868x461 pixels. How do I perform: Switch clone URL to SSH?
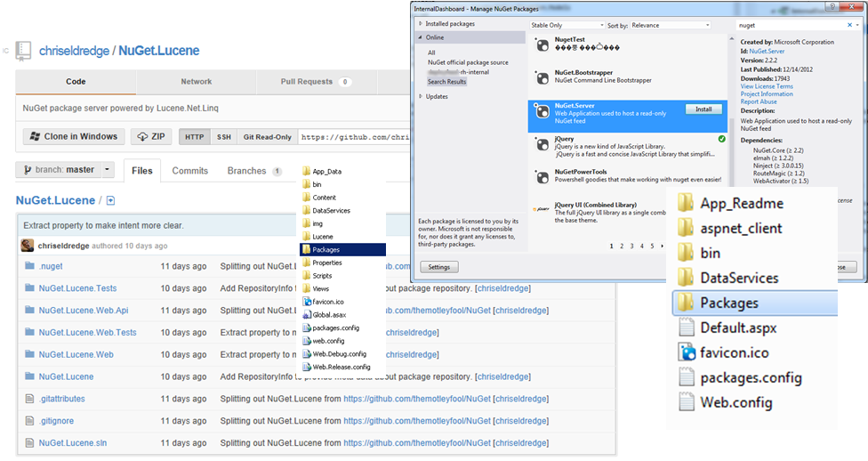223,137
